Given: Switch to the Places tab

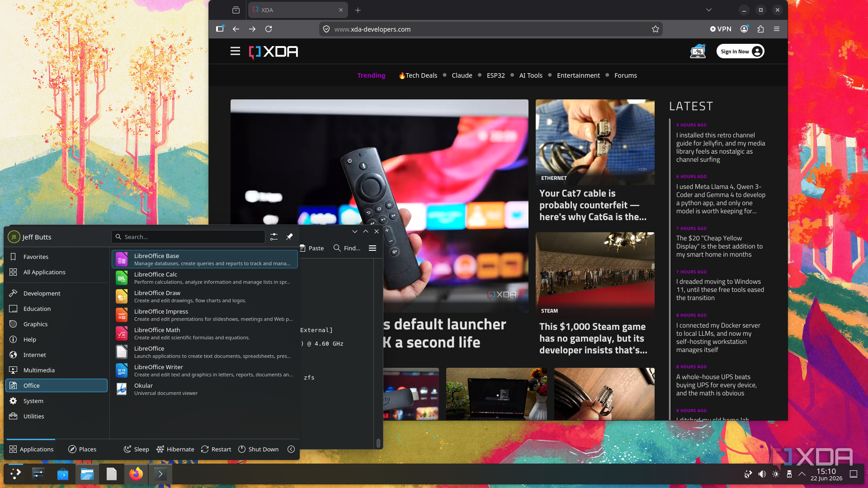Looking at the screenshot, I should pos(82,449).
